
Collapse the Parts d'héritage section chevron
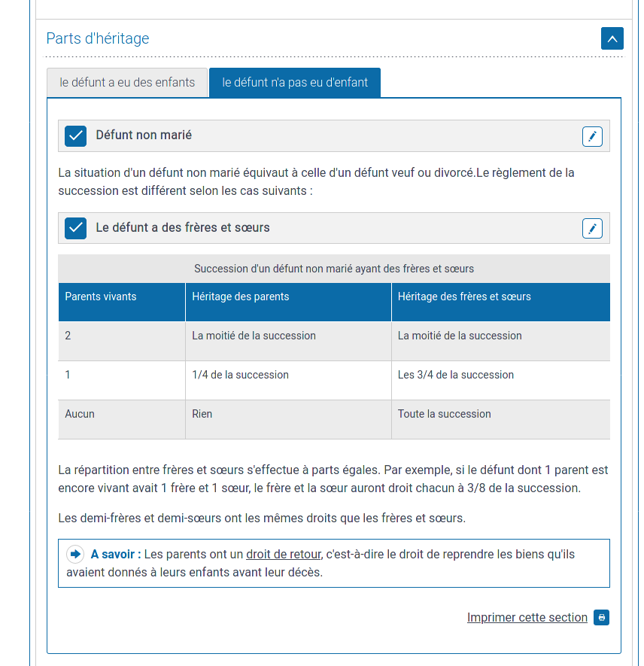[612, 38]
